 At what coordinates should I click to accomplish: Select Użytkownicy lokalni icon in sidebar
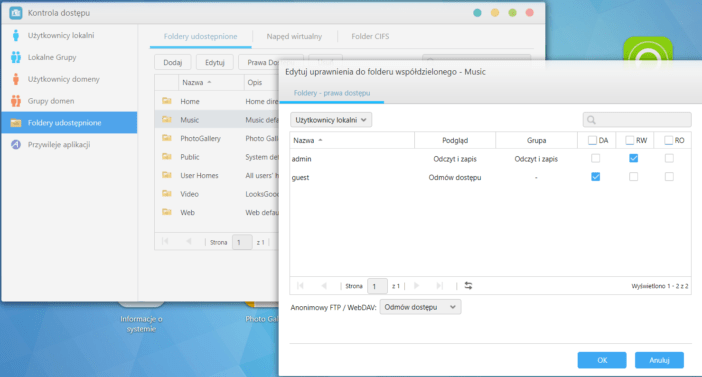click(16, 35)
